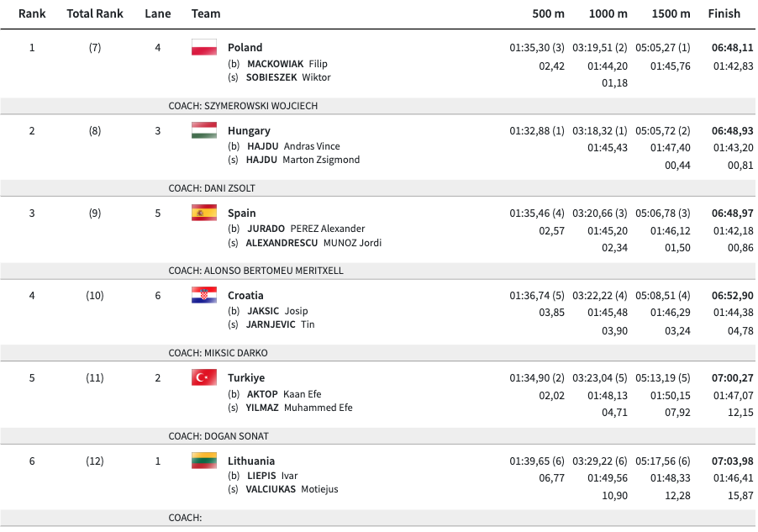Click the 500 m column header
Screen dimensions: 758x532
[x=548, y=13]
